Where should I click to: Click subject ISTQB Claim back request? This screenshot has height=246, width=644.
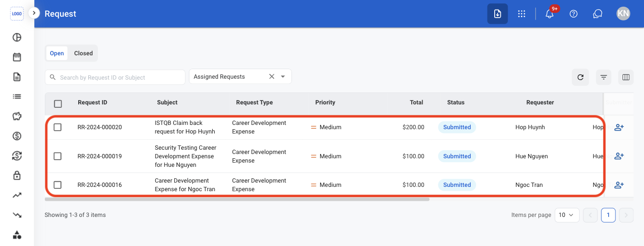[185, 127]
